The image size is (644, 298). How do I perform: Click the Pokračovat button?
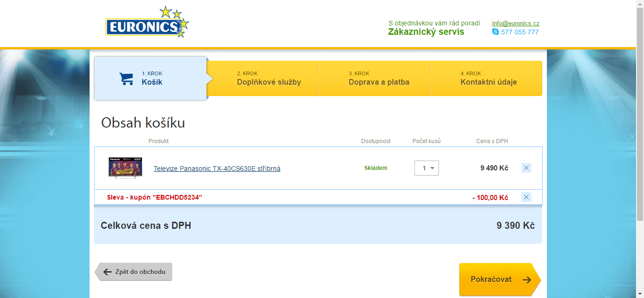coord(500,280)
